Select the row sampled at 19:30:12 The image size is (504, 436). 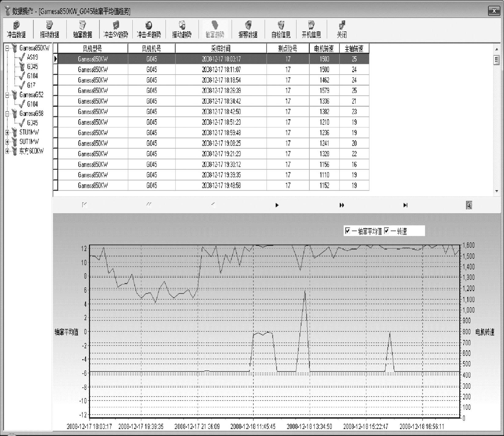click(213, 164)
